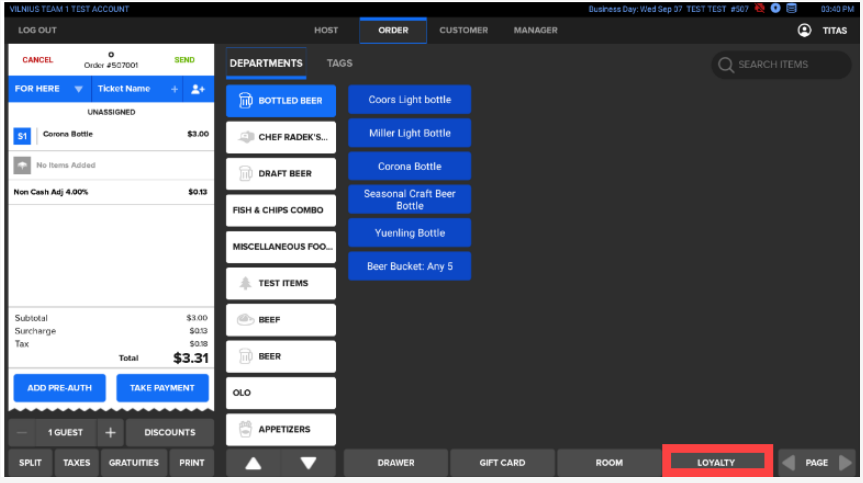Select the BEEF department

point(281,320)
